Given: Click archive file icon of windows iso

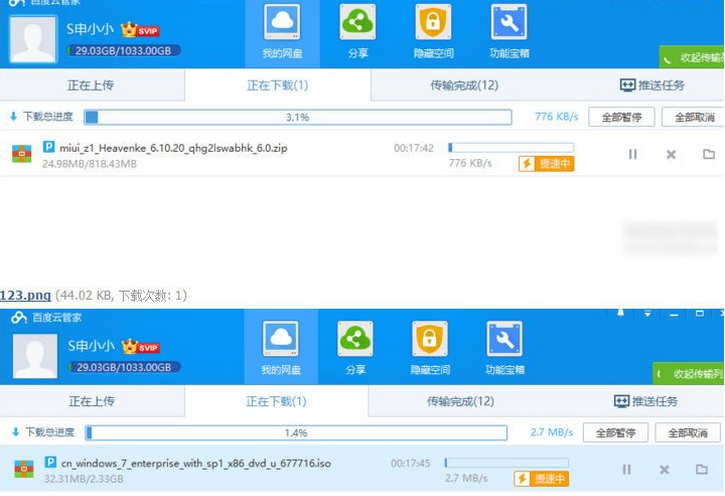Looking at the screenshot, I should [24, 469].
